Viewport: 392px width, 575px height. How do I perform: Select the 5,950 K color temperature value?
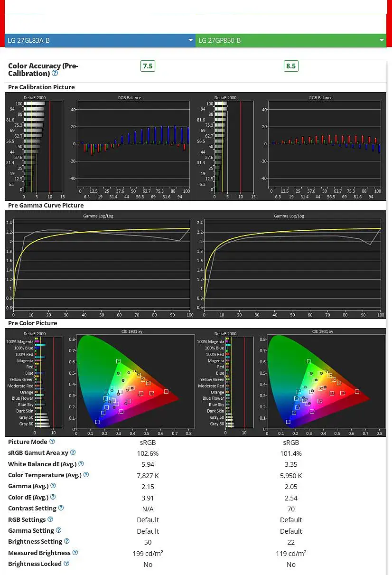click(291, 475)
